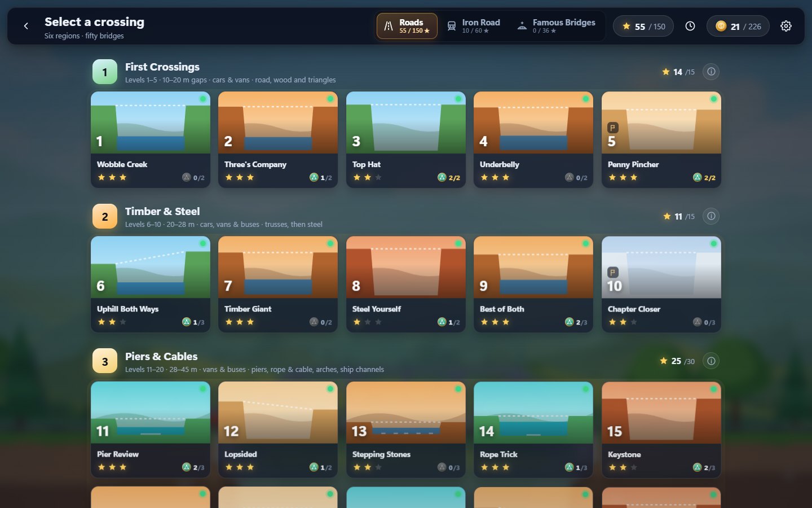Viewport: 812px width, 508px height.
Task: Open the clock history icon
Action: (x=690, y=26)
